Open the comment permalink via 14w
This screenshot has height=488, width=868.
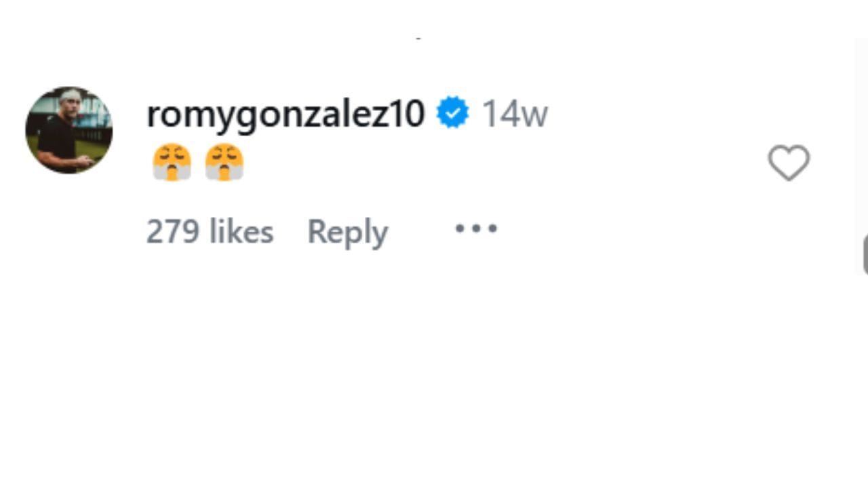[514, 113]
